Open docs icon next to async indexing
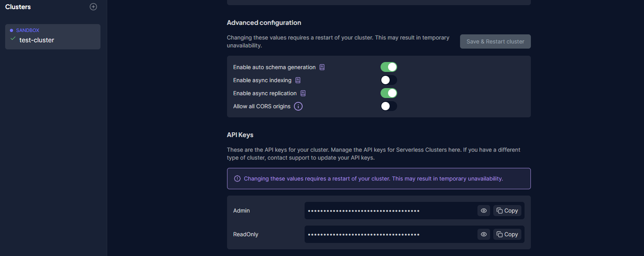644x256 pixels. [298, 80]
